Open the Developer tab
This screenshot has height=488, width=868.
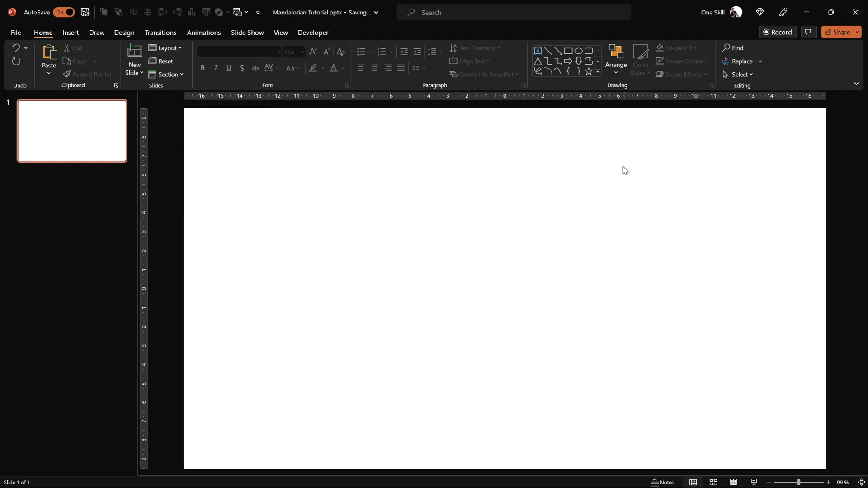tap(313, 33)
